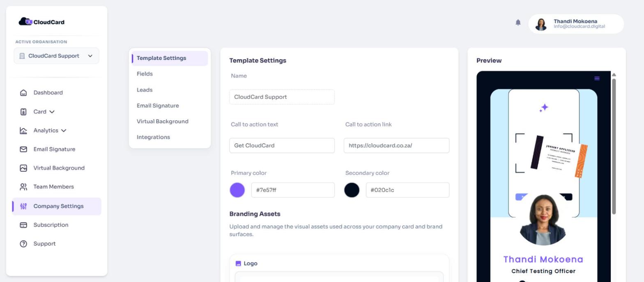Image resolution: width=644 pixels, height=282 pixels.
Task: Open the sidebar Email Signature label
Action: [x=54, y=149]
